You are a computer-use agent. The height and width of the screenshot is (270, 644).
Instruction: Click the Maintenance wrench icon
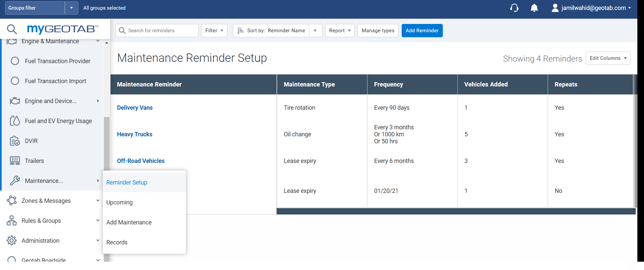[x=15, y=181]
